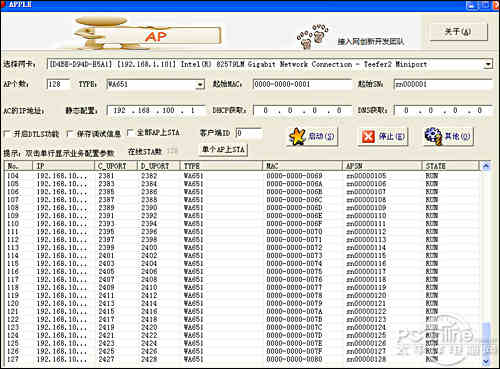Click MAC cell 0000-0000-006D
Screen dimensions: 500x369
294,208
